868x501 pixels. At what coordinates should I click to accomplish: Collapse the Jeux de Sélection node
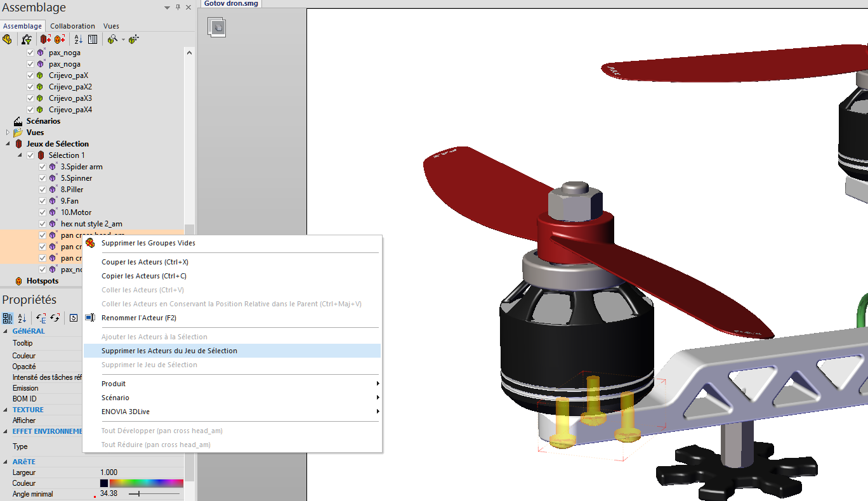tap(8, 144)
